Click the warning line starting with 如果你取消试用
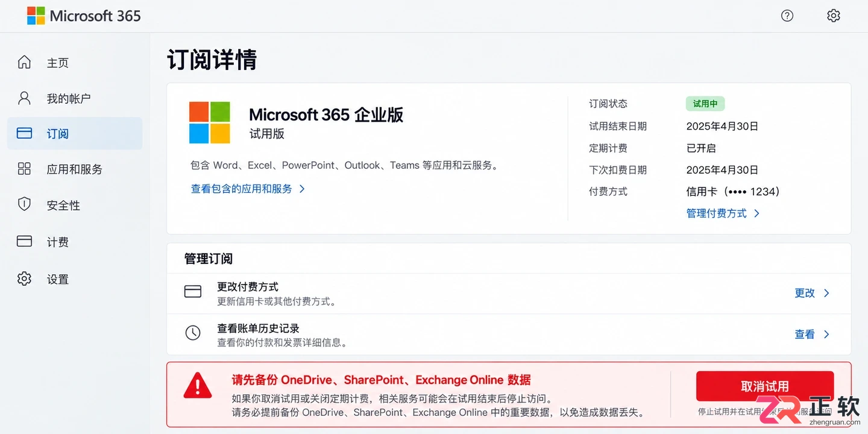Viewport: 868px width, 434px height. [x=392, y=398]
